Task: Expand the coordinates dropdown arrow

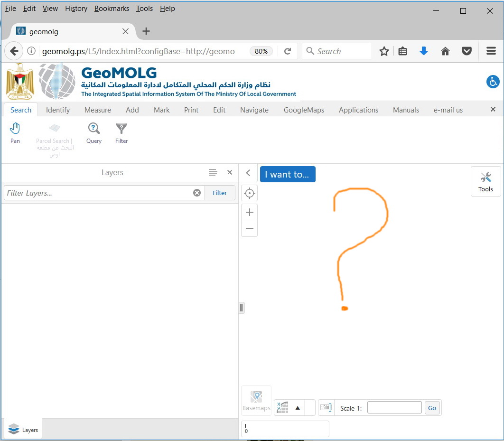Action: tap(298, 408)
